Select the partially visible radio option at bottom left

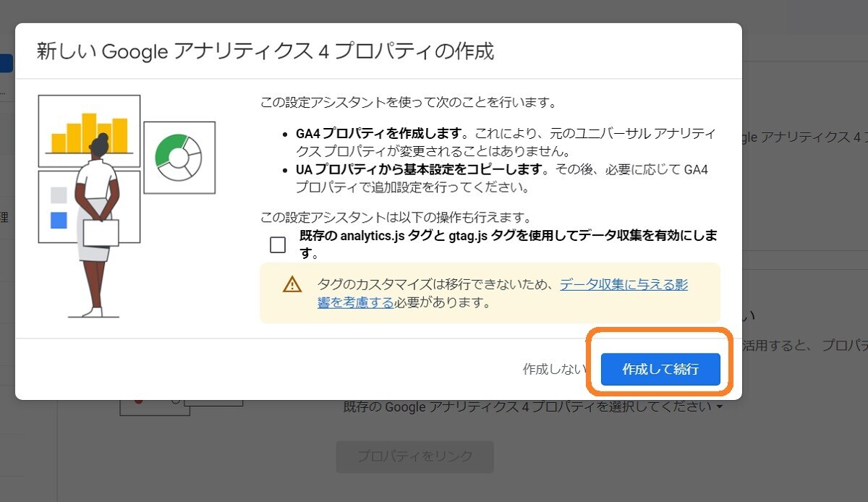[176, 401]
